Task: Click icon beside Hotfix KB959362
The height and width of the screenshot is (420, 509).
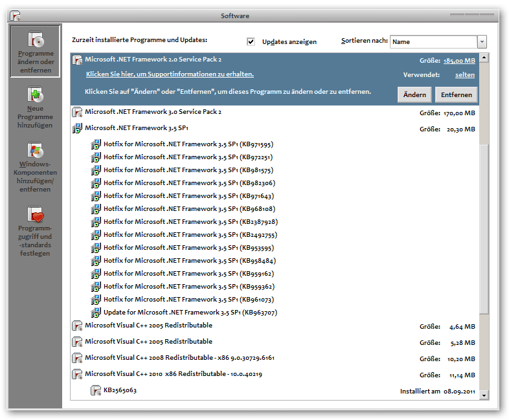Action: click(96, 287)
